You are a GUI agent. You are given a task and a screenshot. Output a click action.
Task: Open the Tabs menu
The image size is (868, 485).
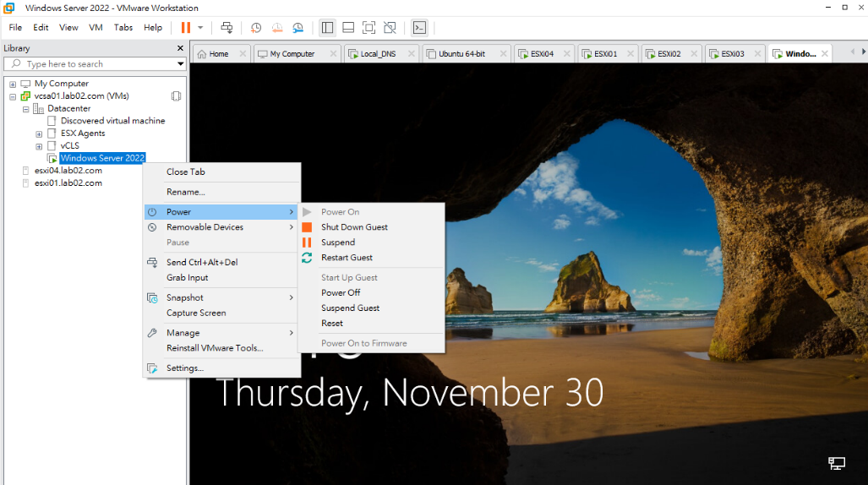[123, 27]
